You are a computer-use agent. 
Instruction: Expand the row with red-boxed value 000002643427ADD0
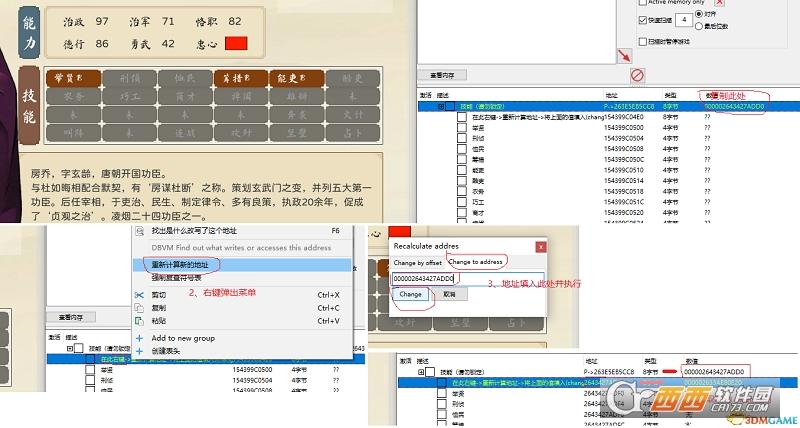point(421,372)
